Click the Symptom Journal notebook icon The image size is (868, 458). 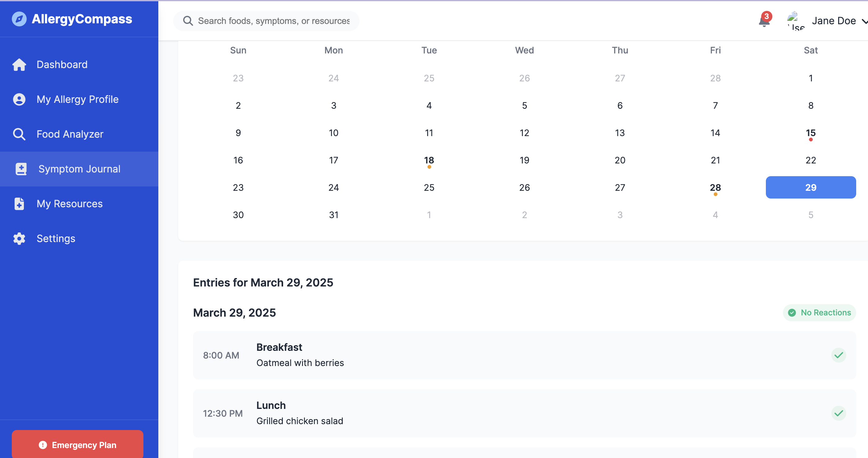21,169
